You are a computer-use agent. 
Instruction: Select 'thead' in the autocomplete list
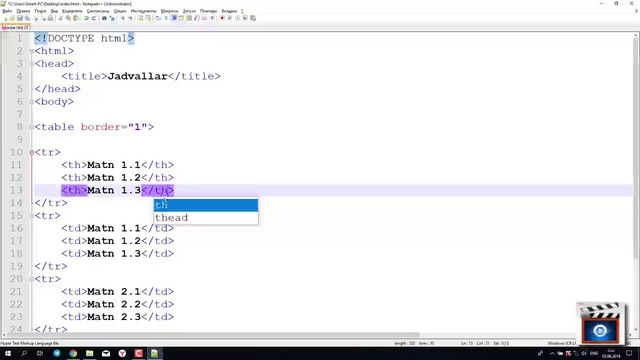206,218
